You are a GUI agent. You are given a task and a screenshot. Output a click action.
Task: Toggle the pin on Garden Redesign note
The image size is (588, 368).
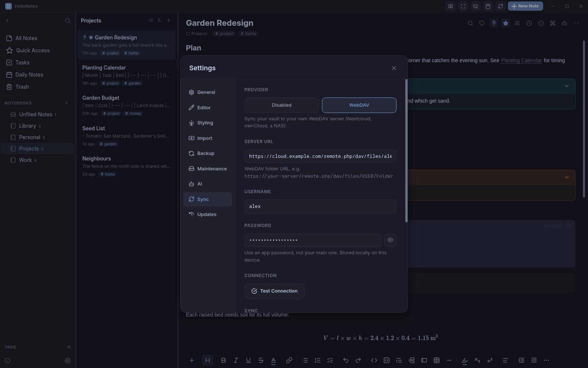tap(494, 23)
